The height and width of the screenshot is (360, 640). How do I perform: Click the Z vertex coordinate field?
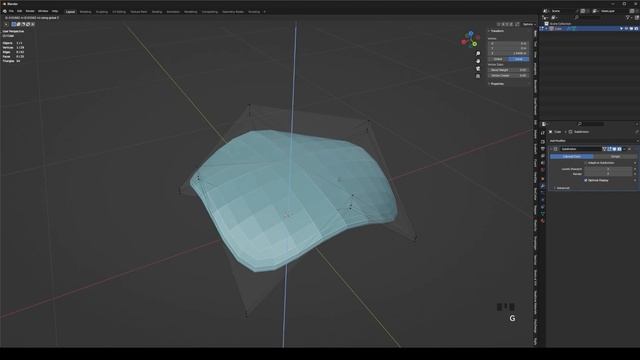pos(508,53)
